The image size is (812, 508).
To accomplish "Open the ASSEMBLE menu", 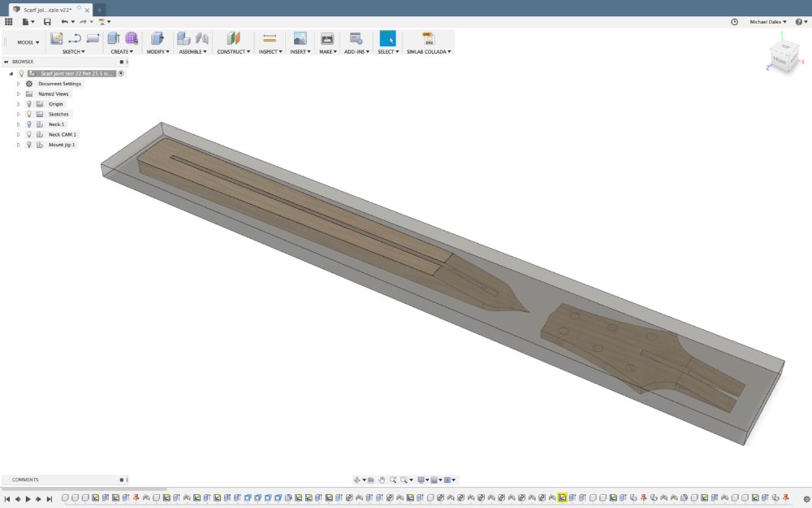I will coord(192,52).
